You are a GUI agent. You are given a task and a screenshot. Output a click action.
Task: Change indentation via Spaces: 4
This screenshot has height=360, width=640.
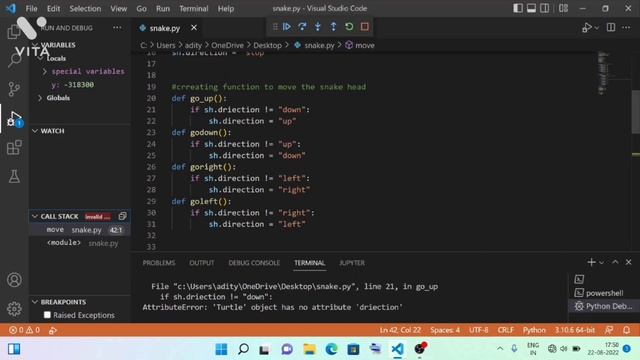(445, 330)
